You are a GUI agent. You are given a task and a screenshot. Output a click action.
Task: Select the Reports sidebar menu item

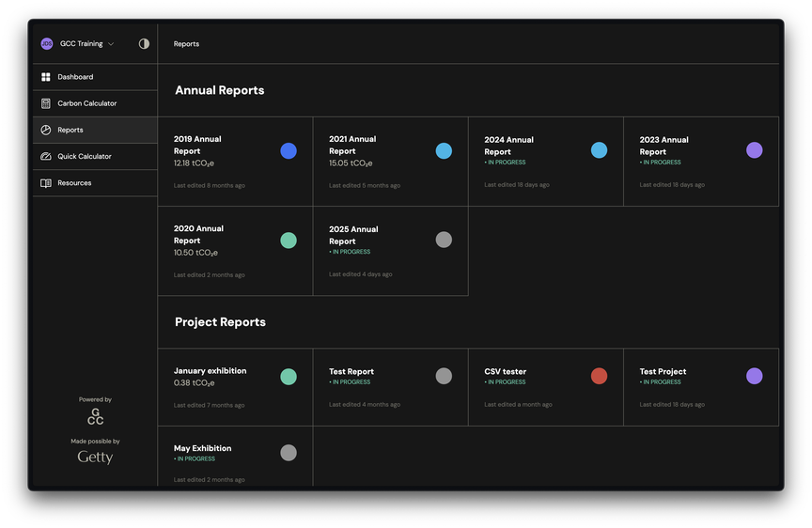click(x=95, y=130)
